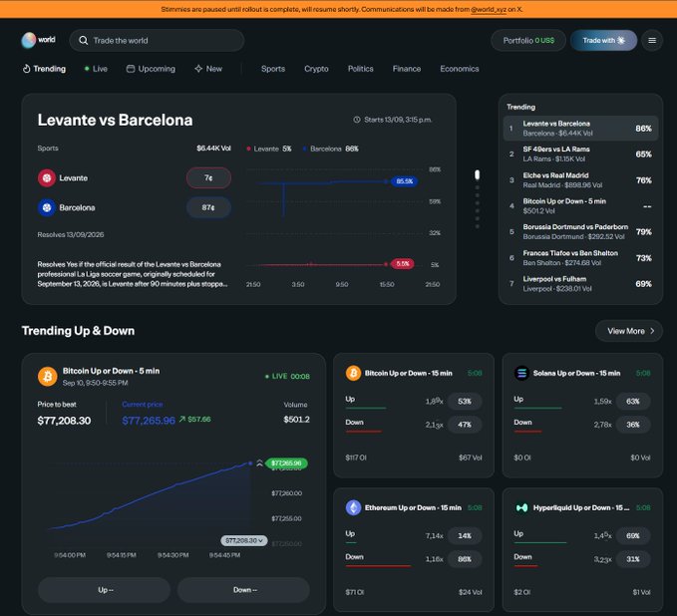Select Up 69% on Hyperliquid
677x616 pixels.
point(633,535)
